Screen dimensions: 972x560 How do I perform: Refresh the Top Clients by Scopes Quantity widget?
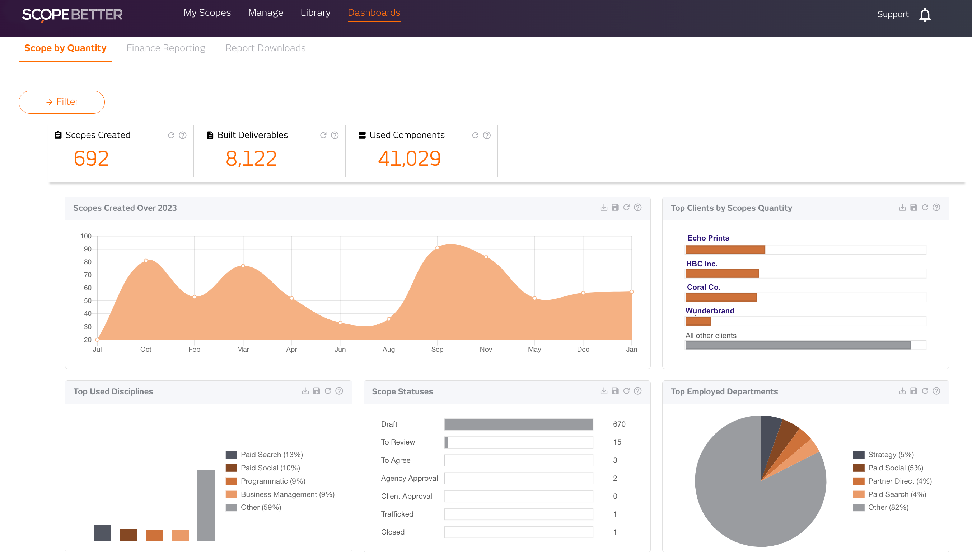click(925, 207)
